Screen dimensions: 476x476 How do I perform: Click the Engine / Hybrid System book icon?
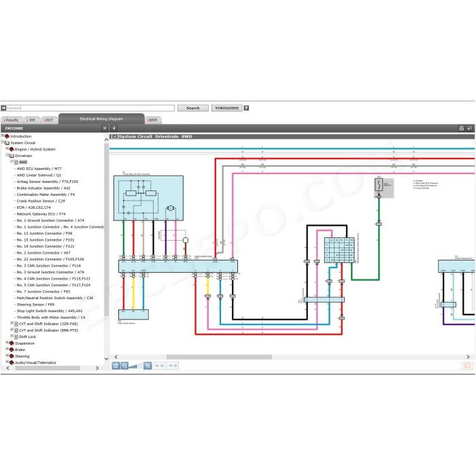(12, 150)
